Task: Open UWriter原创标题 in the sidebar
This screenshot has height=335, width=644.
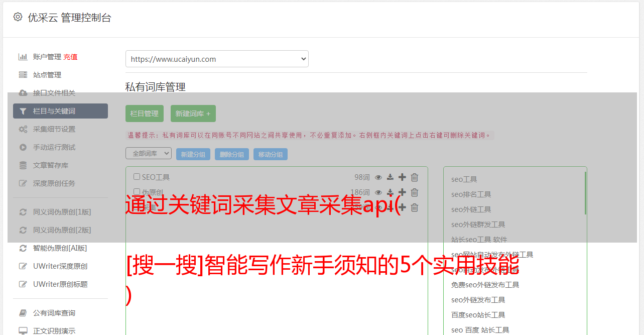Action: click(60, 284)
